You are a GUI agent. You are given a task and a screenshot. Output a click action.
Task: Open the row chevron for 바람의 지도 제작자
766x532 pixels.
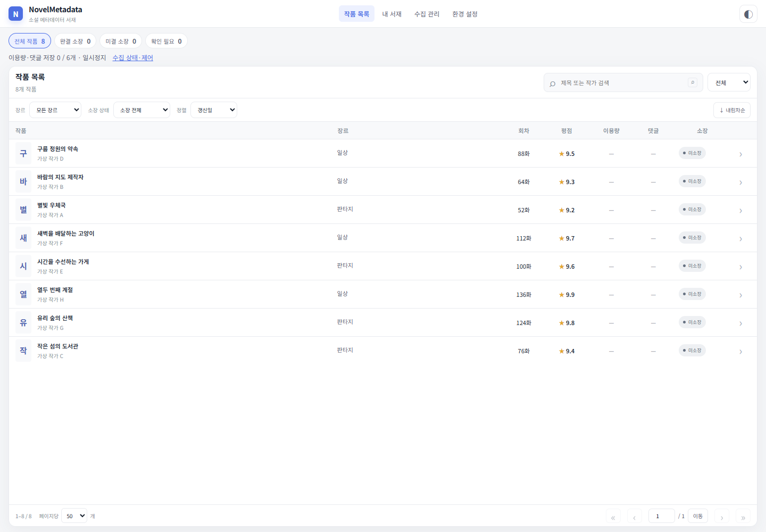point(740,182)
